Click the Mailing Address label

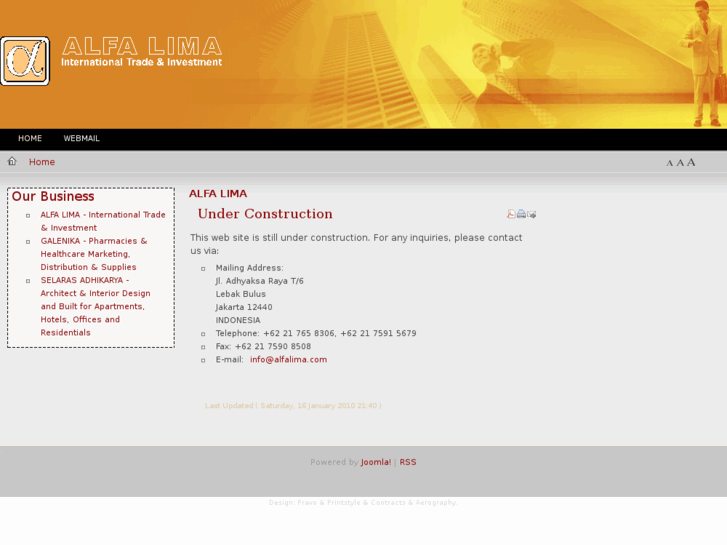[249, 268]
